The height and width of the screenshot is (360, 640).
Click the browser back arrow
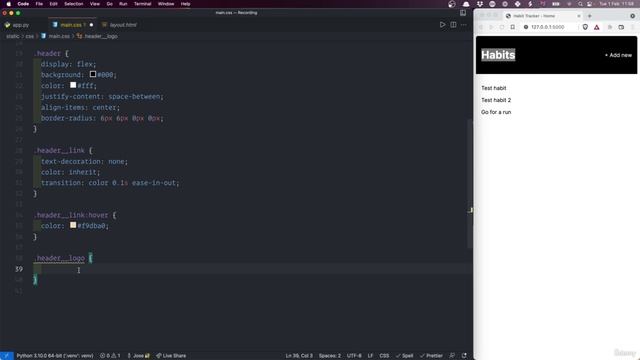pos(481,27)
